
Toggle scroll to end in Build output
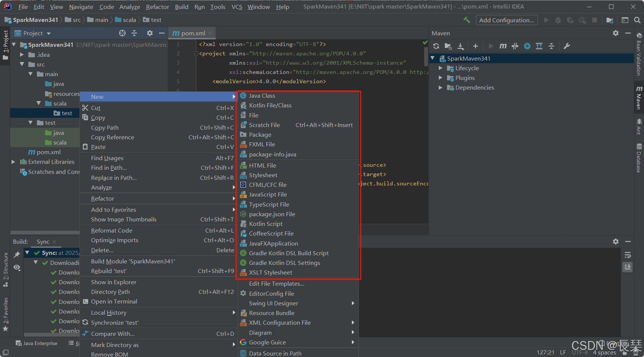[x=628, y=267]
